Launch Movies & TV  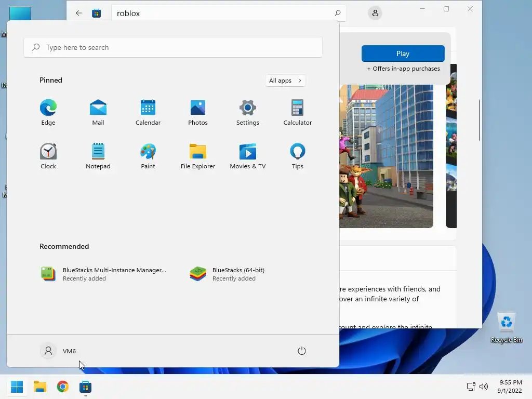248,156
